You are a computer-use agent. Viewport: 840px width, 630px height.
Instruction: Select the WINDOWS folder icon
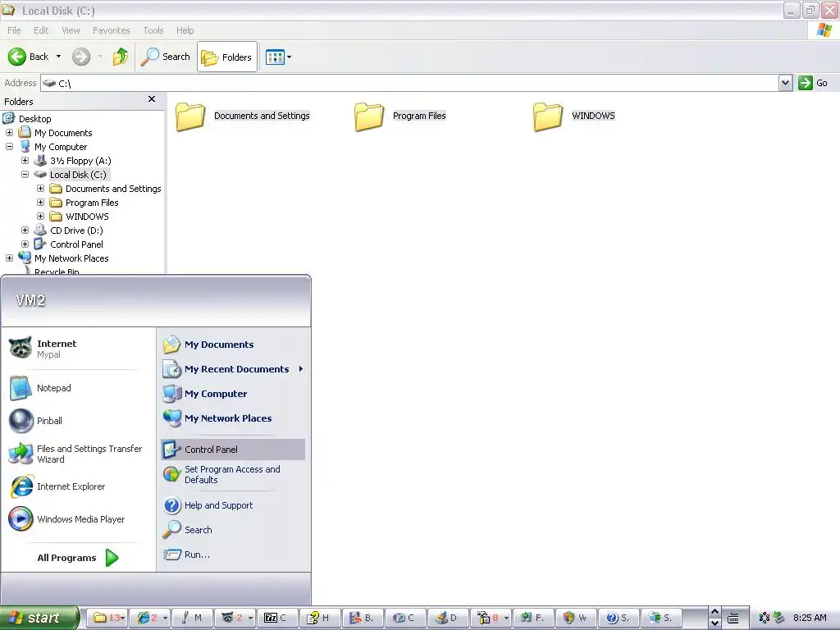tap(548, 116)
